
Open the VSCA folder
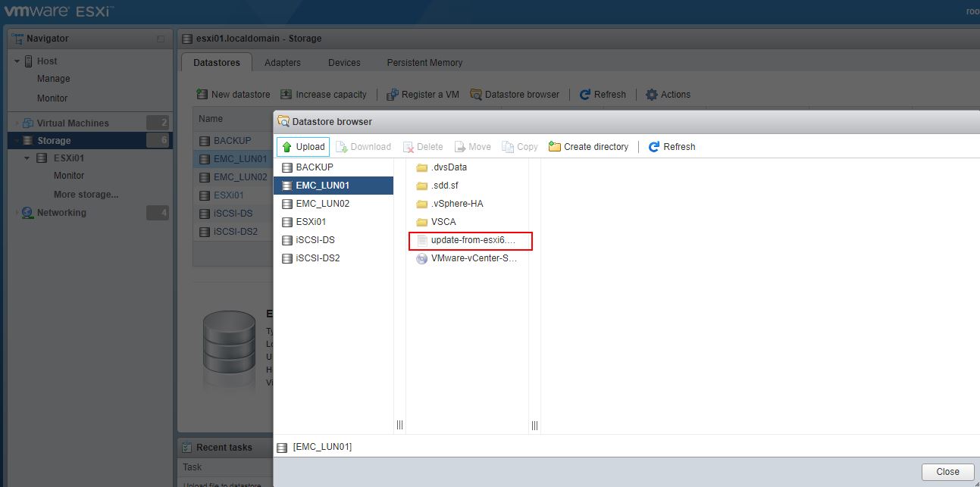[x=467, y=222]
